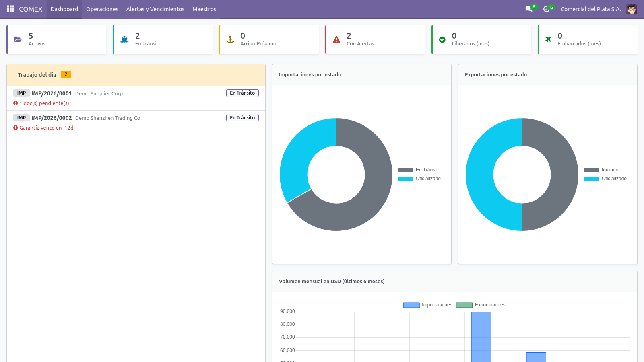Click Garantía vence en -12d alert text
Viewport: 644px width, 362px height.
(46, 128)
